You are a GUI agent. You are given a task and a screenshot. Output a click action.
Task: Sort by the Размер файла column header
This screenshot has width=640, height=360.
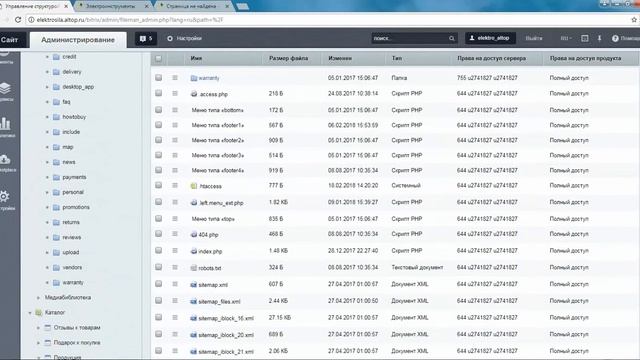pos(288,58)
